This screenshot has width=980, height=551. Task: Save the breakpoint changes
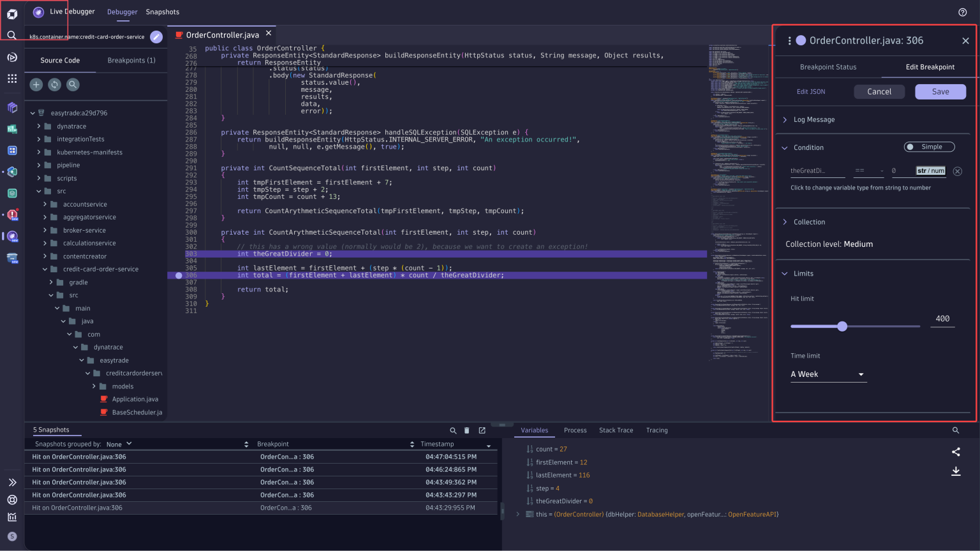point(940,91)
